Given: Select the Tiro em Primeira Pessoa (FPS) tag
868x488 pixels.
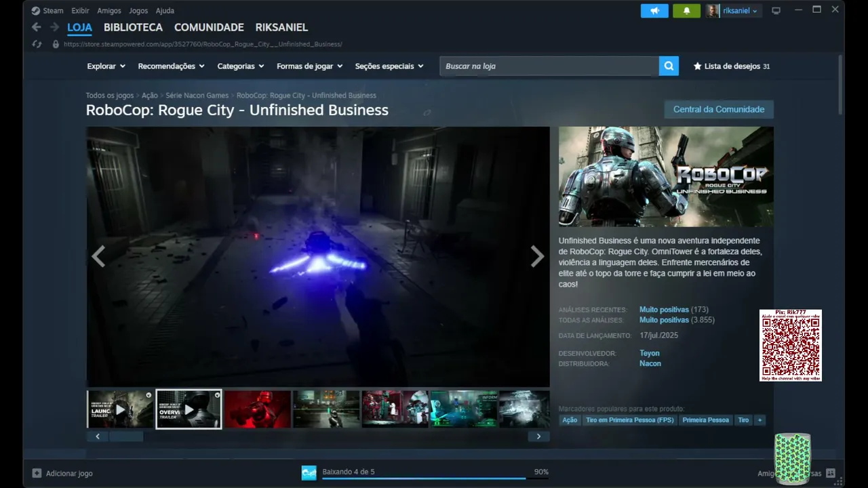Looking at the screenshot, I should coord(630,420).
